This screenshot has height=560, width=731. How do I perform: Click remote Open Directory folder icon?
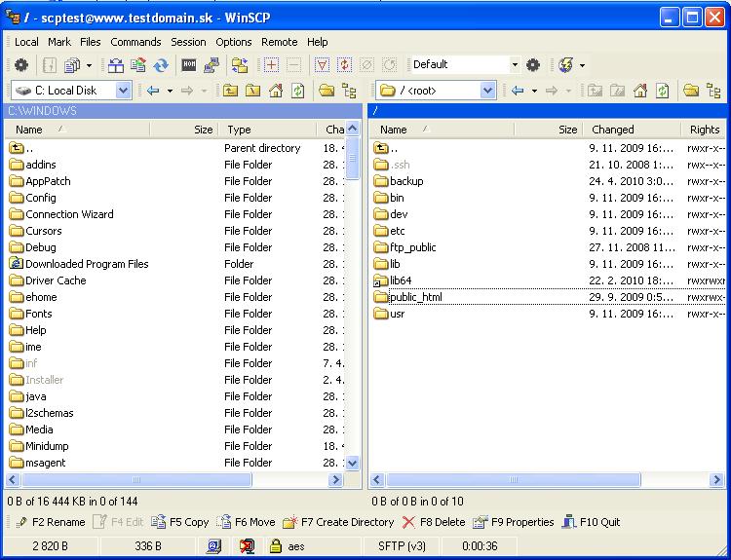[691, 91]
